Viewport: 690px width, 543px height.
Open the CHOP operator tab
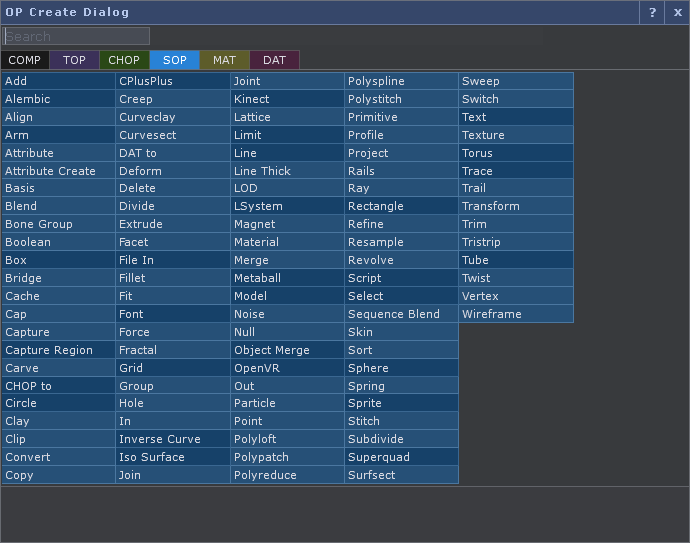[124, 60]
